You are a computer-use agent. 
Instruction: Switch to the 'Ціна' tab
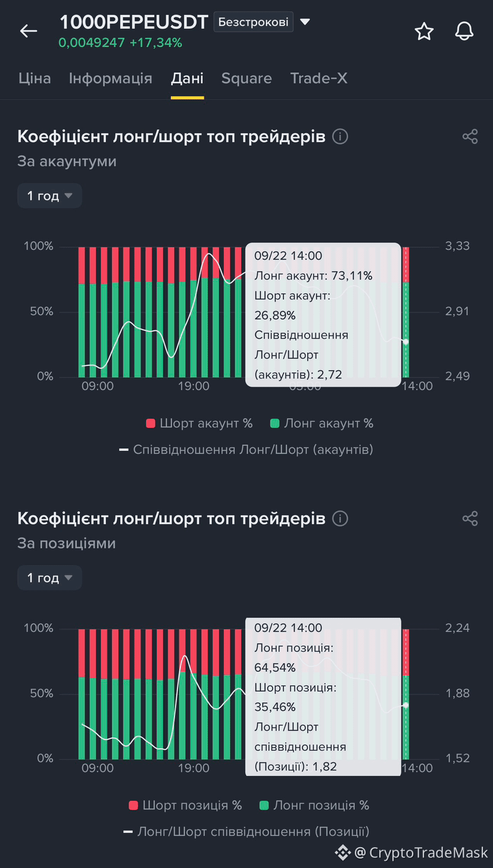(x=35, y=79)
